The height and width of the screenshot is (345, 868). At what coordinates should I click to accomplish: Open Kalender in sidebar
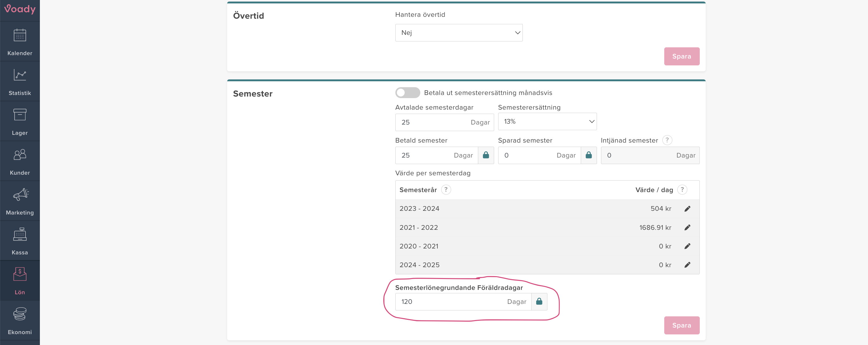pos(20,42)
